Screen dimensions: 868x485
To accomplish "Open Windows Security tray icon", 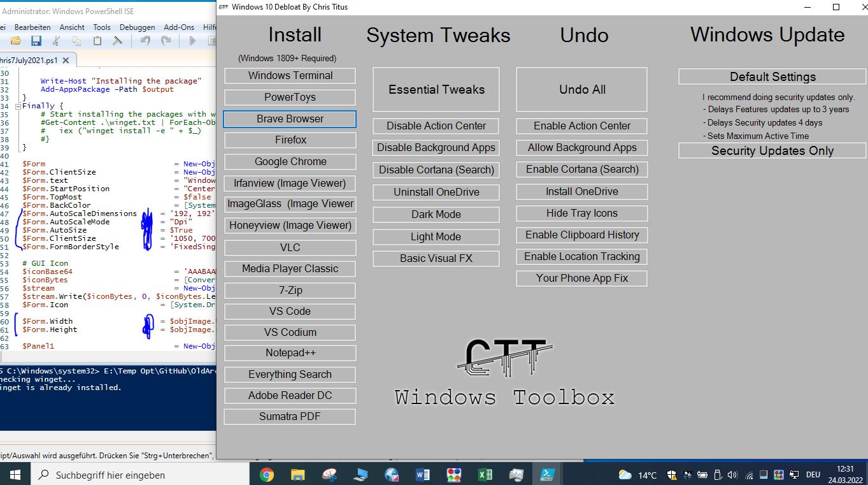I will click(x=672, y=475).
